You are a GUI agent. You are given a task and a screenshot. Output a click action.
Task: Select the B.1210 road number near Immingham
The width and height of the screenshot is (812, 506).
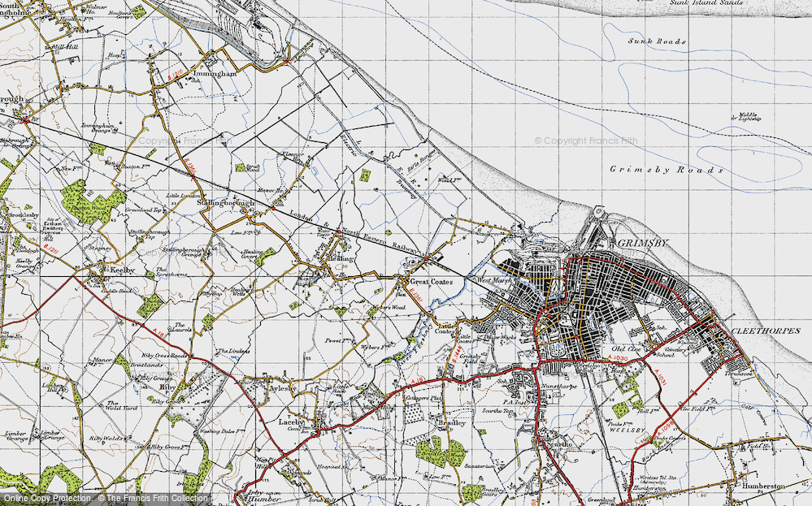coord(176,74)
